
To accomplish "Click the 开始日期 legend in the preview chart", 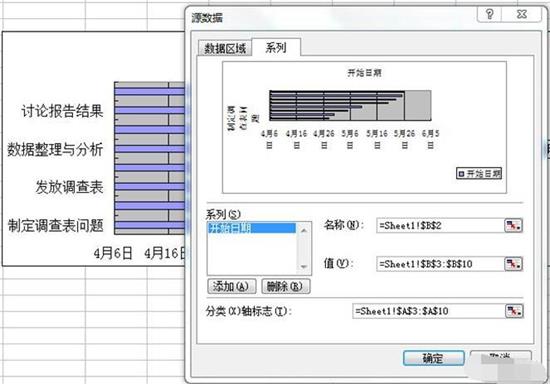I will pos(479,173).
